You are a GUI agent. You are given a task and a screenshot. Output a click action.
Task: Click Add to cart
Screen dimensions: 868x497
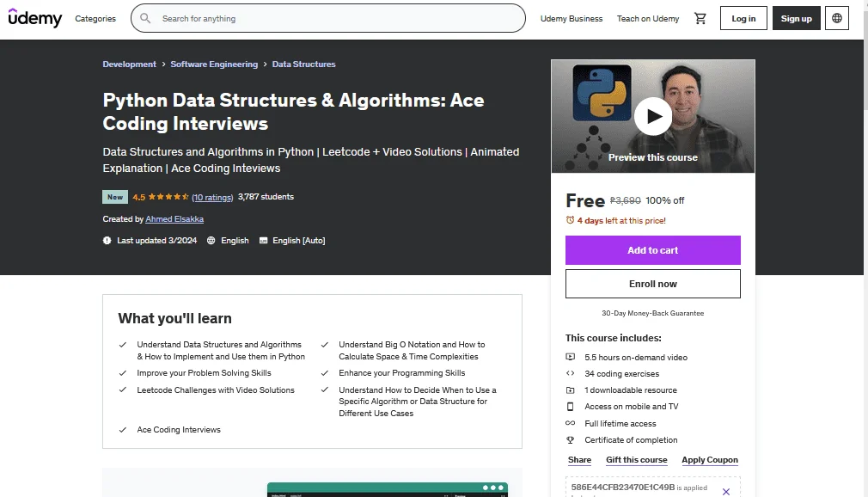(652, 250)
